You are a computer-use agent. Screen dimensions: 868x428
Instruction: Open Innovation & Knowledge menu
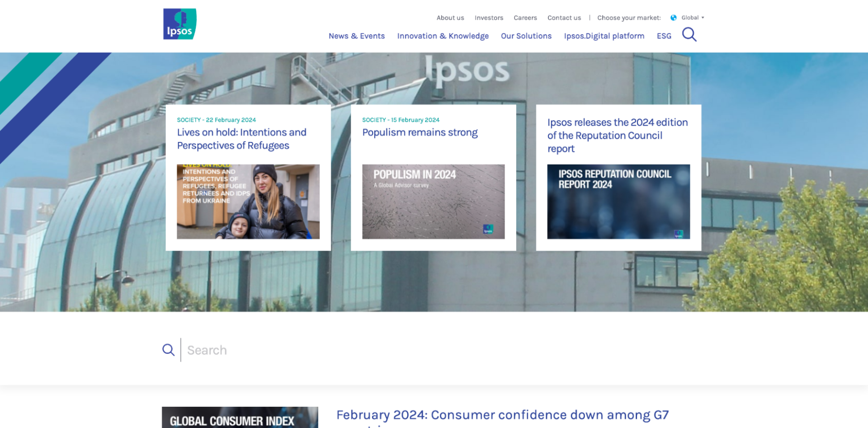pyautogui.click(x=443, y=36)
